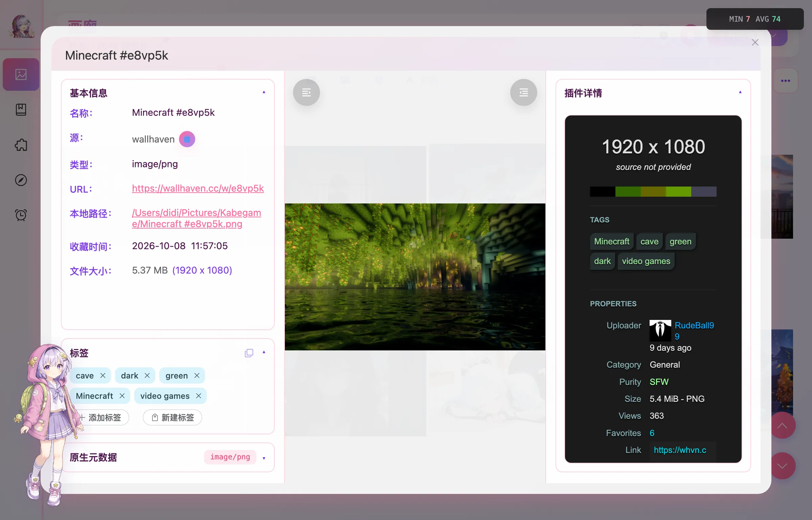Click the bright green palette swatch
This screenshot has width=812, height=520.
[678, 192]
